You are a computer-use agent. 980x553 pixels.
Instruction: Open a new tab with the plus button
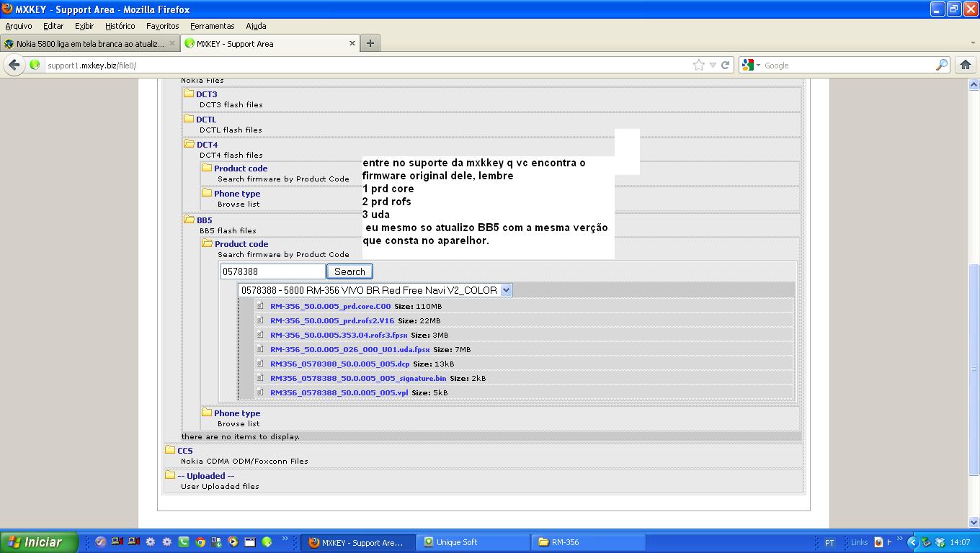[370, 43]
